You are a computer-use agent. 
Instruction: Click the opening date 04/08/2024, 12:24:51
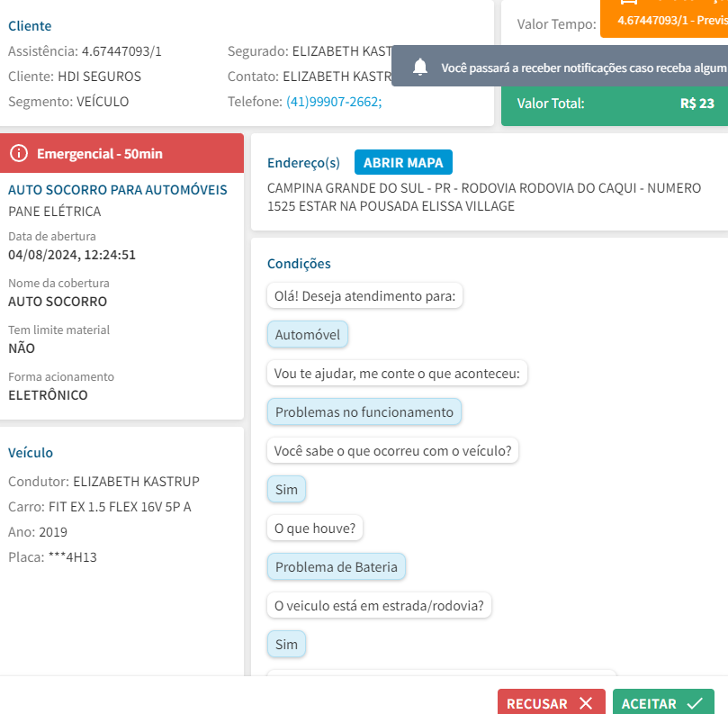72,255
